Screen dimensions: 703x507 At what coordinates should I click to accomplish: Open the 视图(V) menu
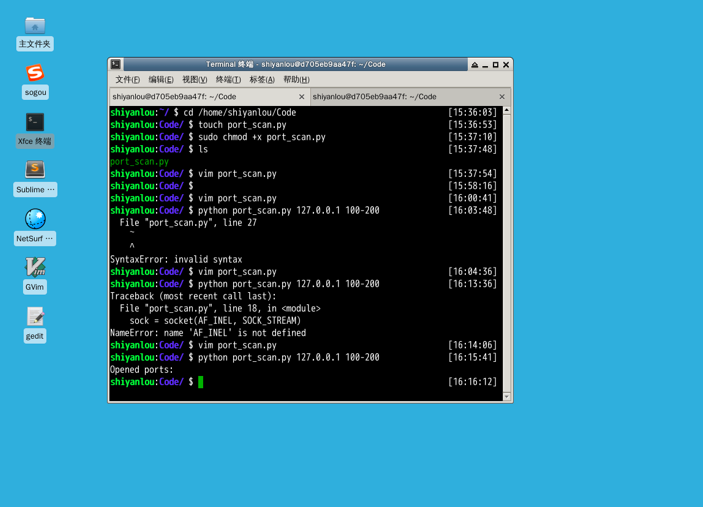tap(195, 80)
